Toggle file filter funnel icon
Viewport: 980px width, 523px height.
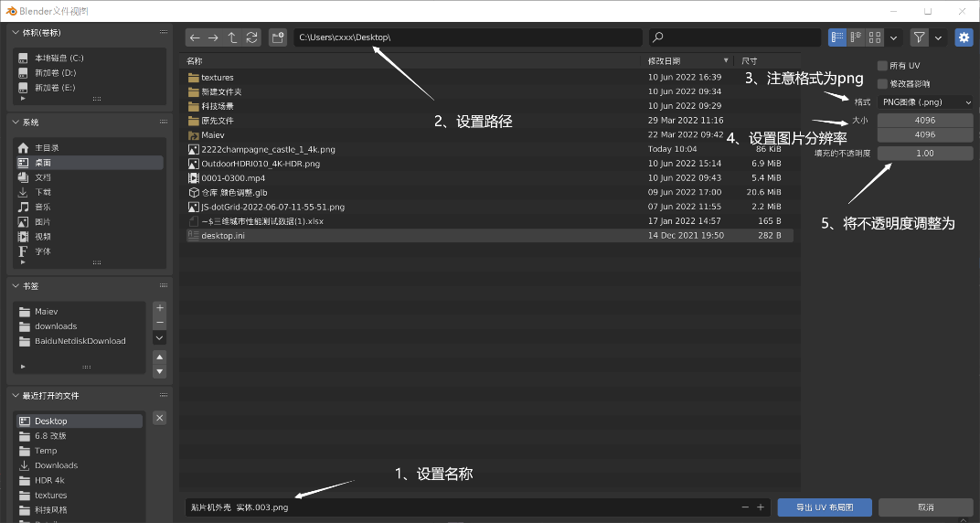click(x=919, y=38)
